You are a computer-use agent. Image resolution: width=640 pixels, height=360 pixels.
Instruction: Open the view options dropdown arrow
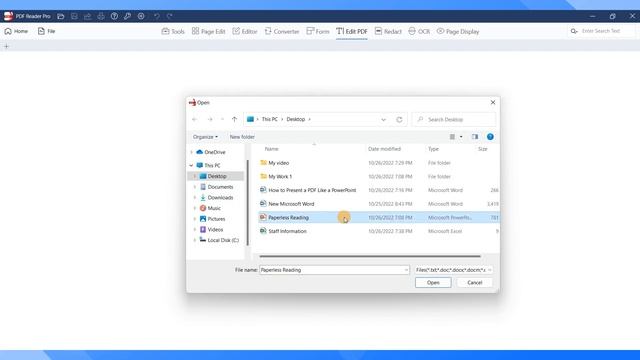461,137
